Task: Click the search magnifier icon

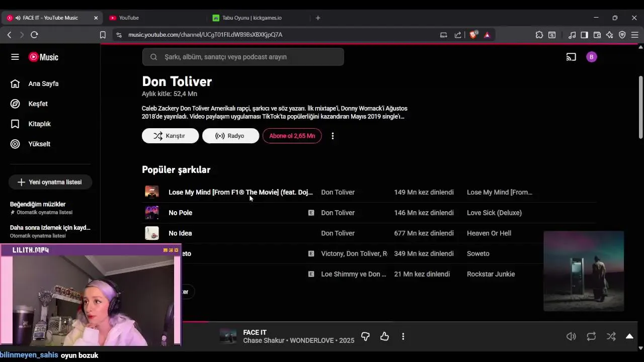Action: 154,57
